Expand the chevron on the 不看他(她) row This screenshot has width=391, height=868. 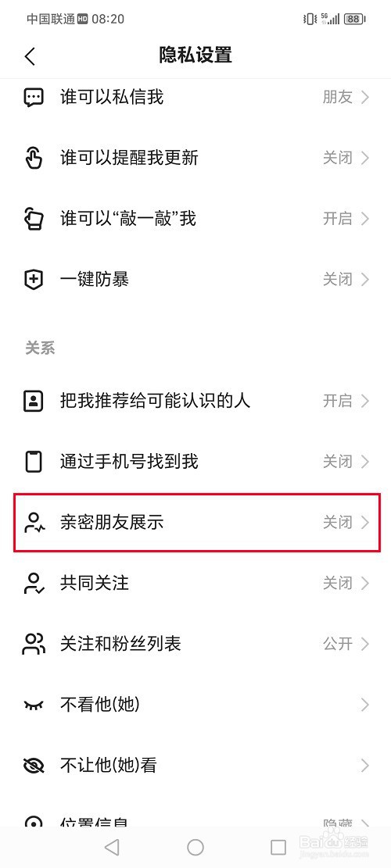[365, 705]
